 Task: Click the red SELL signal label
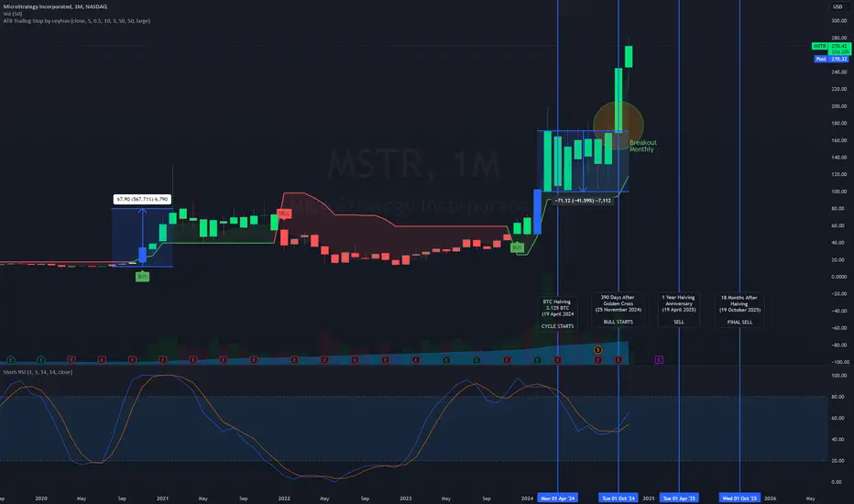(284, 214)
